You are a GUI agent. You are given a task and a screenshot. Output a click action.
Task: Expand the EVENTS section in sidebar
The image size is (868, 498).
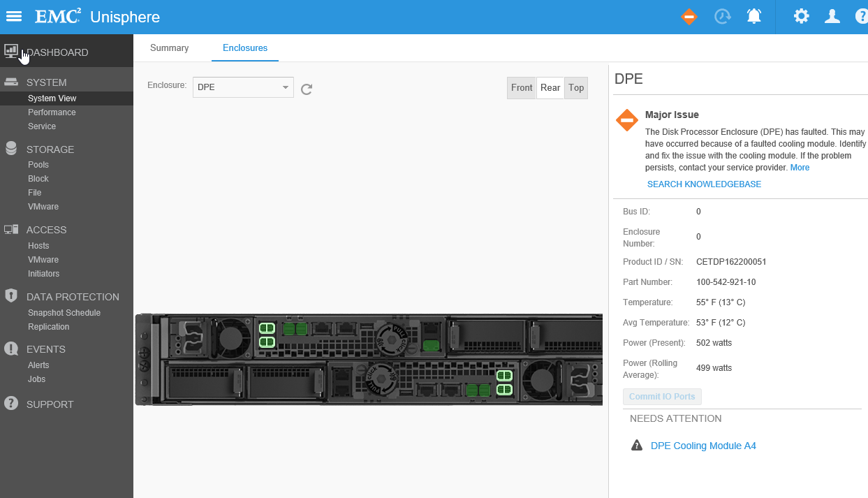(46, 349)
